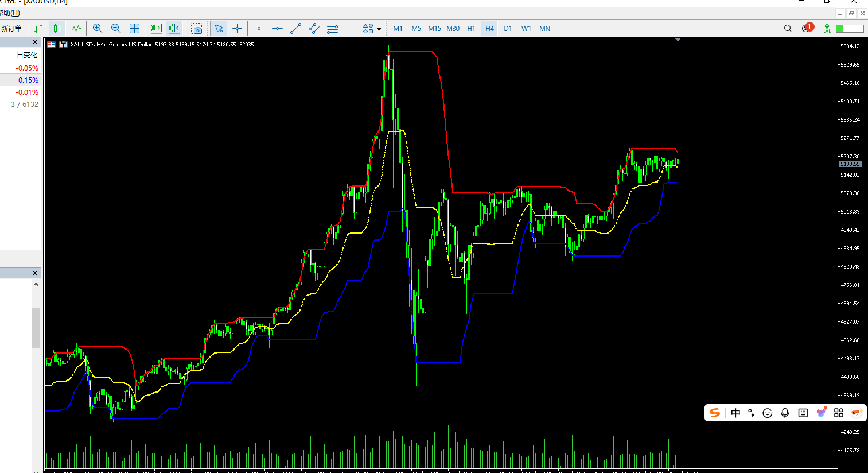Click the 5180.55 current price label

tap(850, 164)
